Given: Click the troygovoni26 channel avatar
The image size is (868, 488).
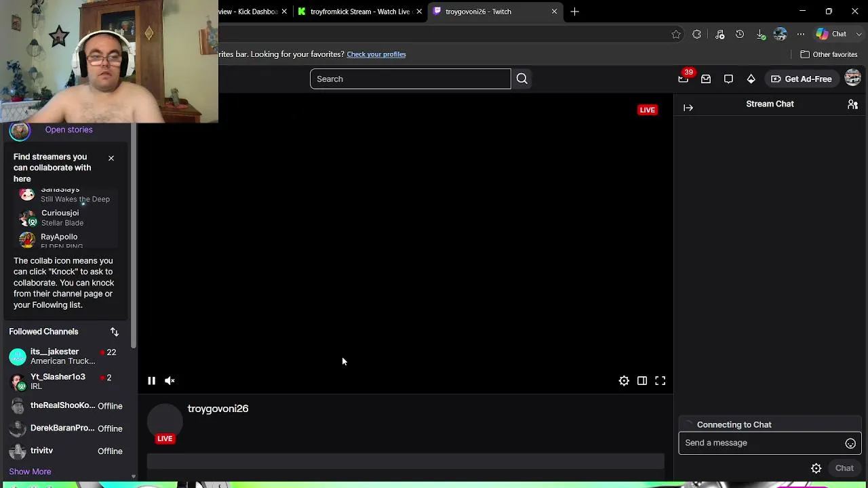Looking at the screenshot, I should click(x=165, y=422).
